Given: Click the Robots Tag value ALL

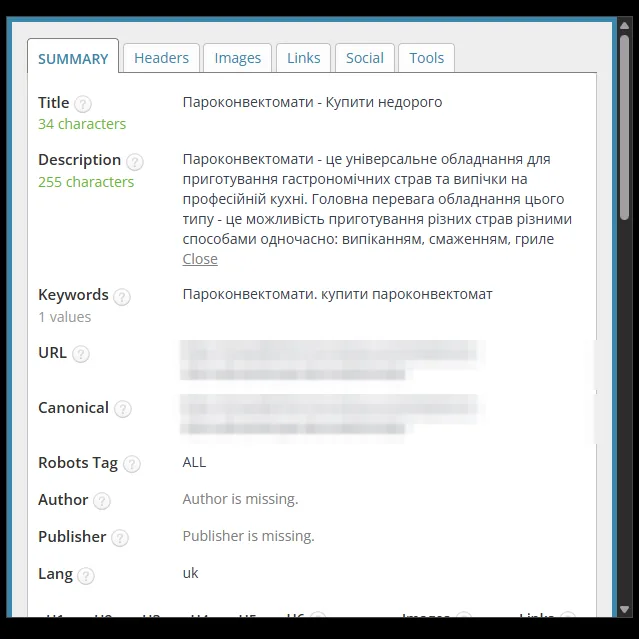Looking at the screenshot, I should (x=194, y=462).
